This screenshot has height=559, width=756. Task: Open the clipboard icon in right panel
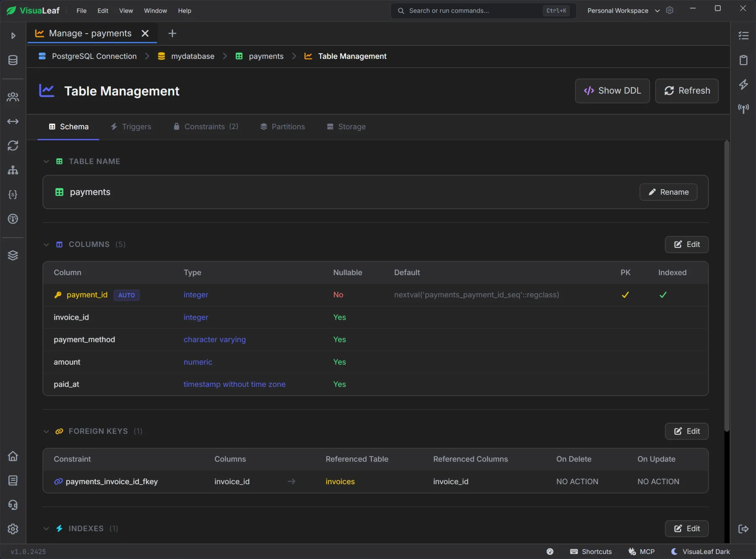pos(743,60)
